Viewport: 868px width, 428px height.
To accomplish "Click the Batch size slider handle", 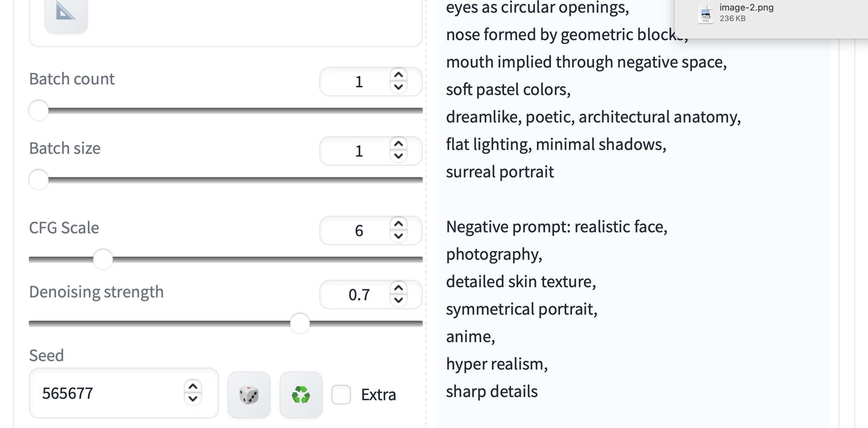I will click(39, 180).
